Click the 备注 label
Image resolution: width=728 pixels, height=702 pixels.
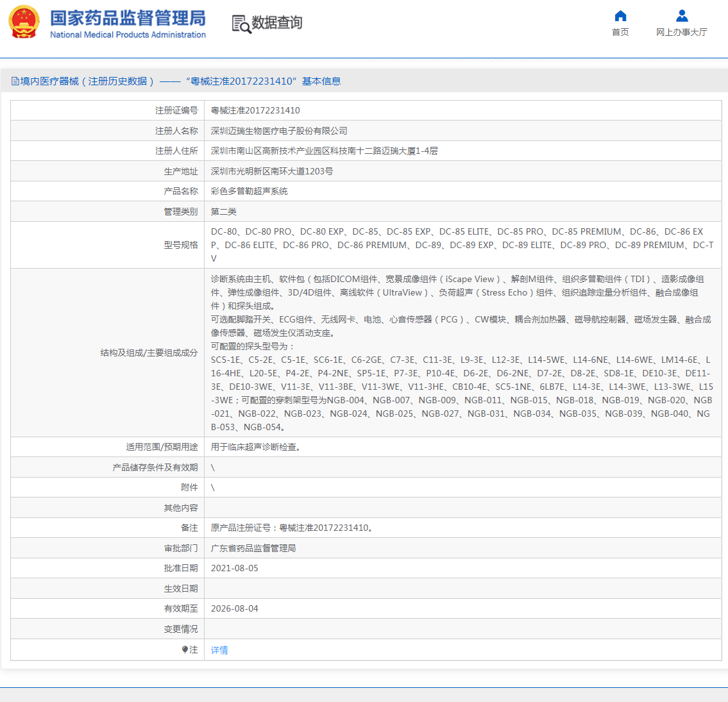[189, 528]
